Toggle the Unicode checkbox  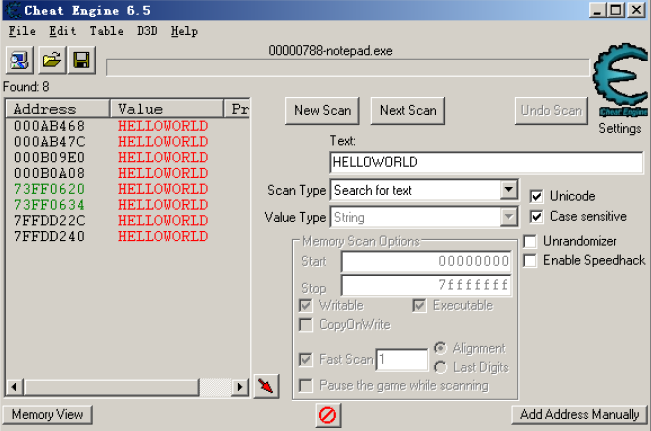pos(536,196)
